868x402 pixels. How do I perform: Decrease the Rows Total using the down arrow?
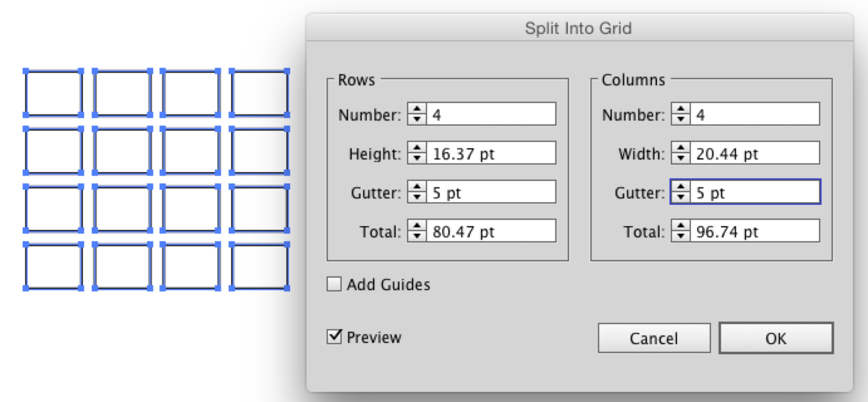(418, 236)
